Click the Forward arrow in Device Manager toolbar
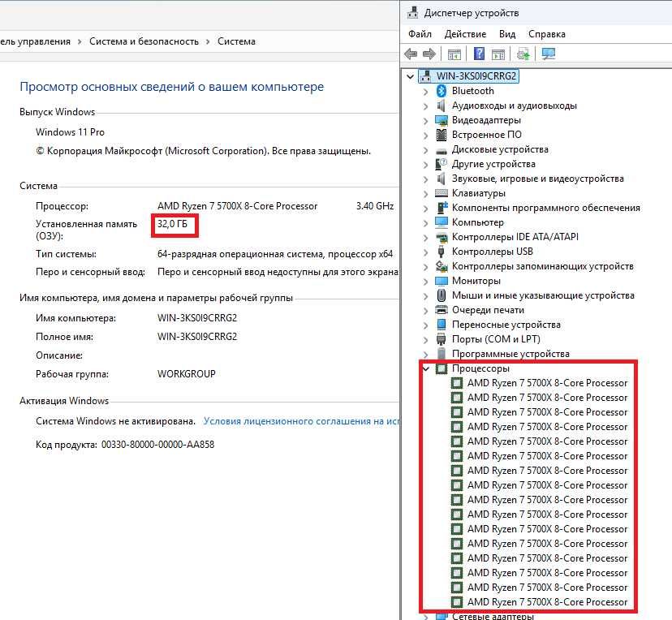The image size is (672, 620). (x=429, y=54)
